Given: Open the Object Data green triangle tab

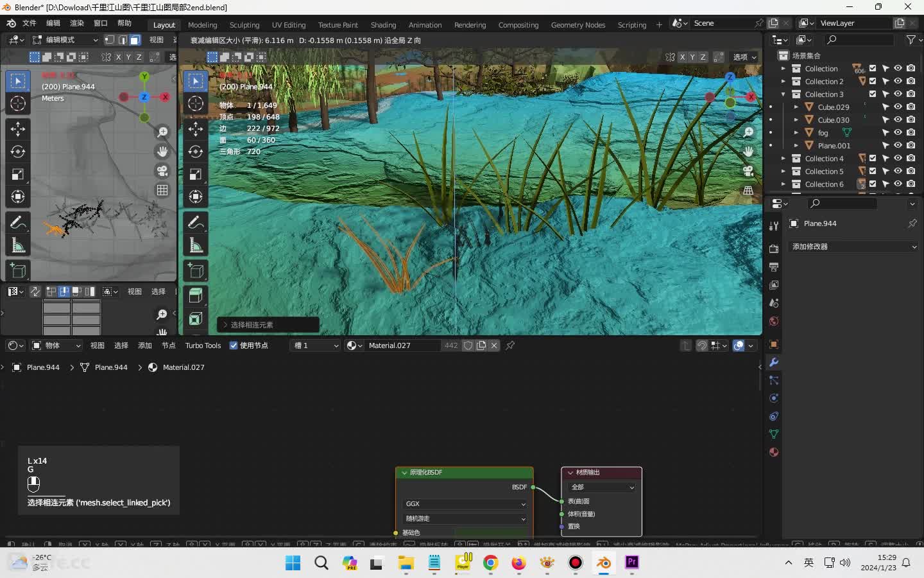Looking at the screenshot, I should [774, 434].
